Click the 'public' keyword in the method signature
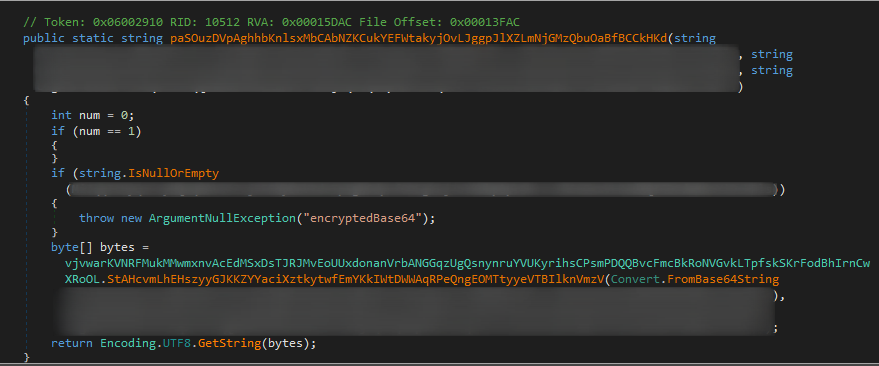This screenshot has width=879, height=366. click(x=44, y=39)
